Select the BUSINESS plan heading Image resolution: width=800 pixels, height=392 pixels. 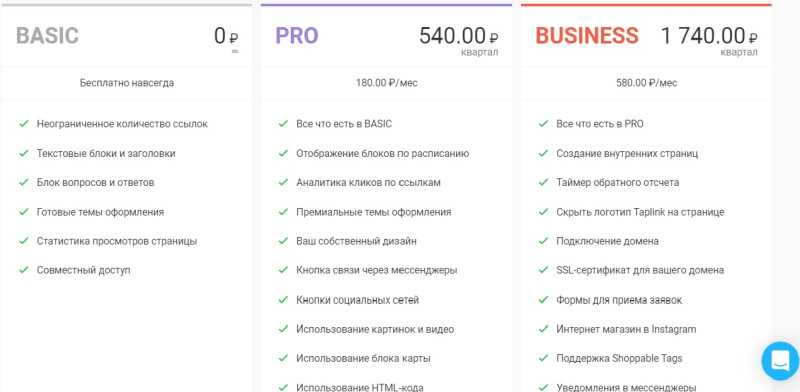(x=587, y=36)
